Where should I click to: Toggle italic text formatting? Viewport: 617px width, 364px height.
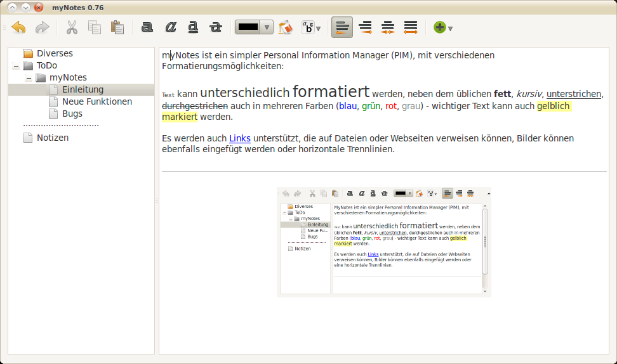pyautogui.click(x=170, y=27)
